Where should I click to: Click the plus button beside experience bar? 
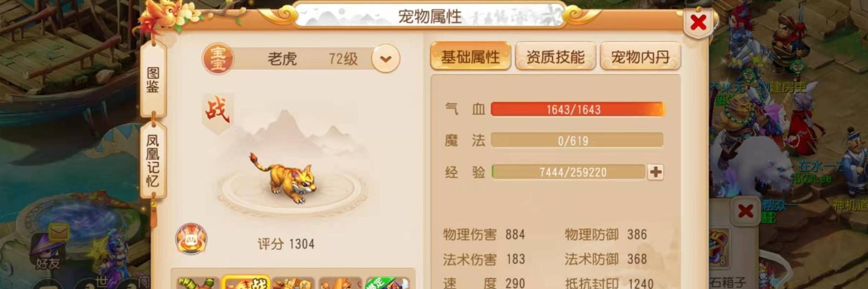pos(655,172)
